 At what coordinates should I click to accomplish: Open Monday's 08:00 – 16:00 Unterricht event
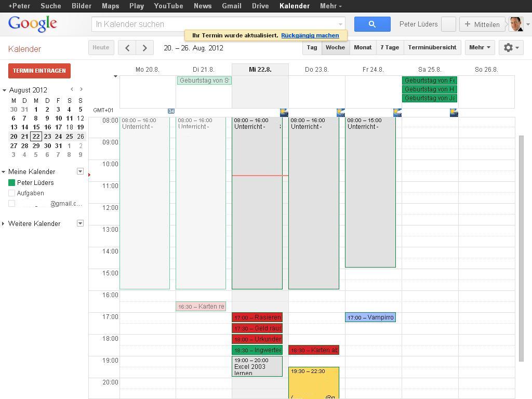[144, 203]
